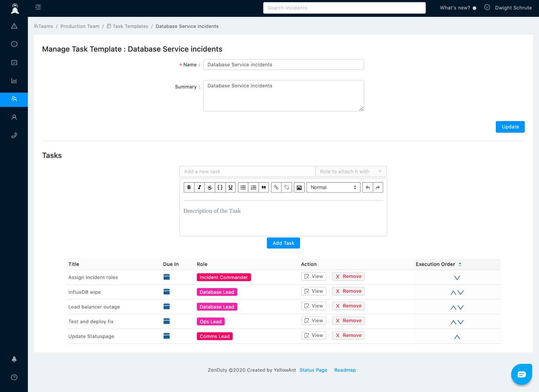Click the Add Task button
The height and width of the screenshot is (392, 539).
[x=284, y=243]
